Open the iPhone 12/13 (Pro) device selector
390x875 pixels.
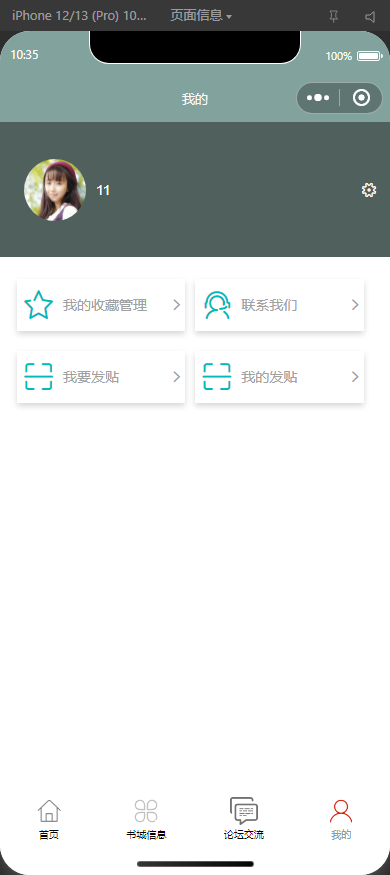pos(79,16)
